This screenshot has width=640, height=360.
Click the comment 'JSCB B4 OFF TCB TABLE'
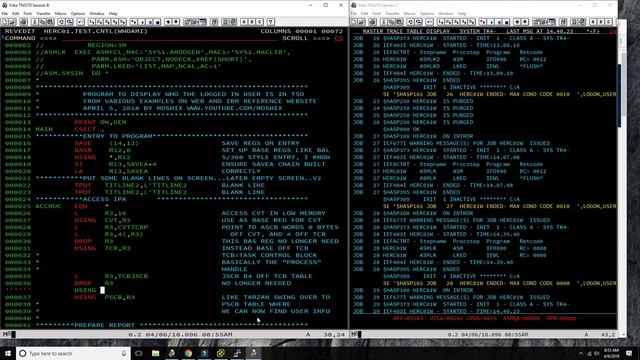point(267,276)
